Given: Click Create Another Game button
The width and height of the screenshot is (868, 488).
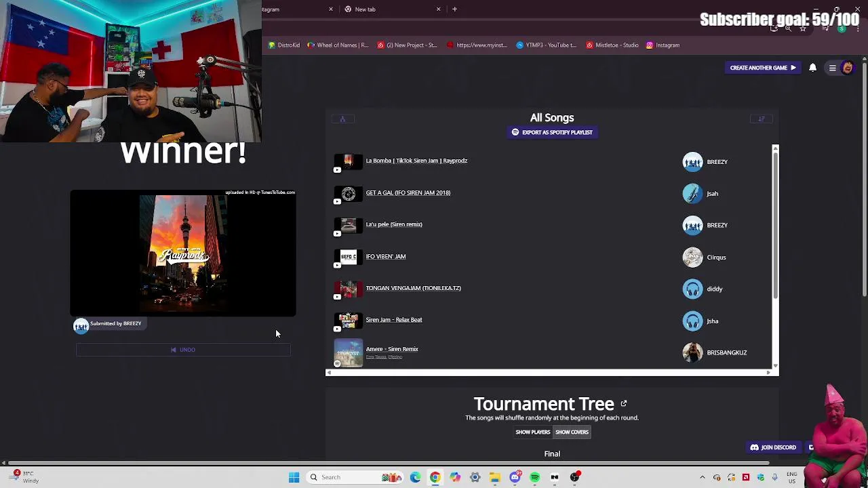Looking at the screenshot, I should [763, 68].
